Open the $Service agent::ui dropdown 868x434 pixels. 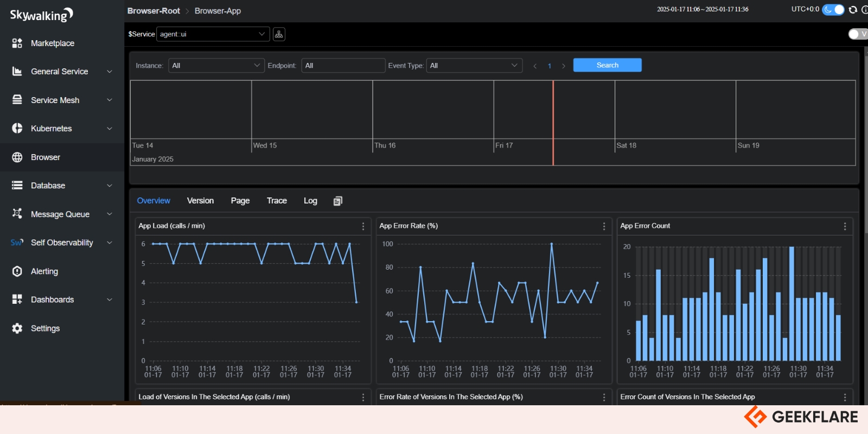coord(213,34)
